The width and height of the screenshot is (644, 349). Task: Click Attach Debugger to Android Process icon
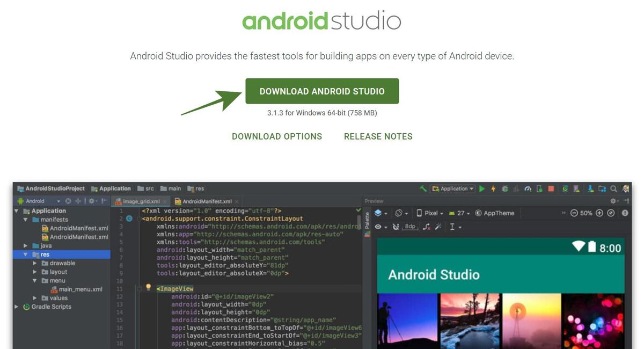pyautogui.click(x=539, y=188)
